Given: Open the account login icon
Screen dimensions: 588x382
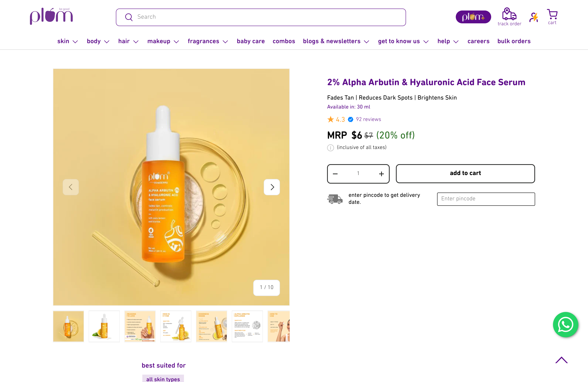Looking at the screenshot, I should click(x=534, y=17).
